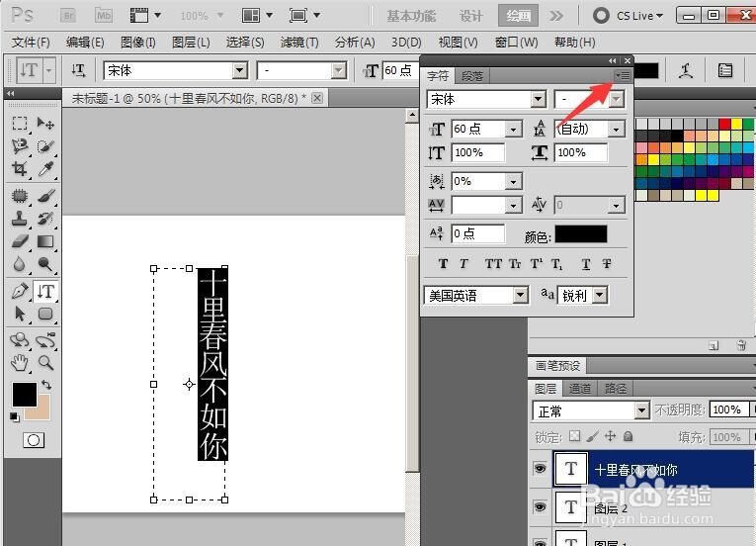Expand the Character panel font size dropdown
This screenshot has width=756, height=546.
tap(513, 129)
